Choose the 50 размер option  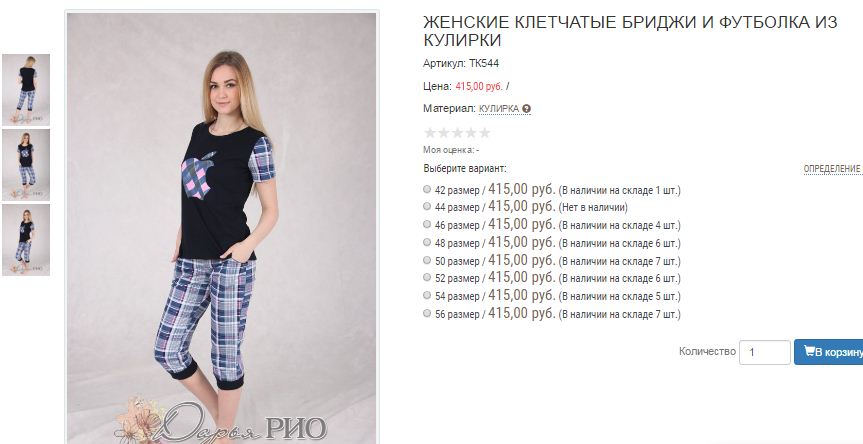click(427, 260)
